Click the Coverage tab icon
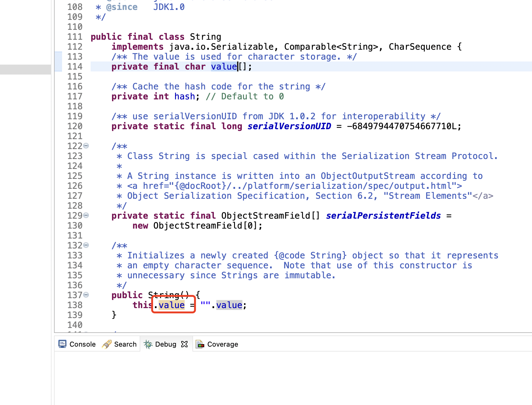The image size is (532, 405). (200, 344)
